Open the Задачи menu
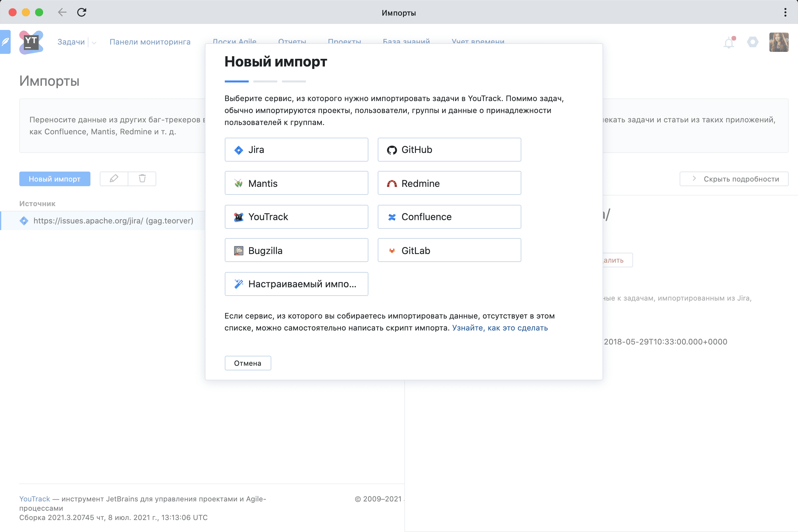Viewport: 798px width, 532px height. pos(71,42)
